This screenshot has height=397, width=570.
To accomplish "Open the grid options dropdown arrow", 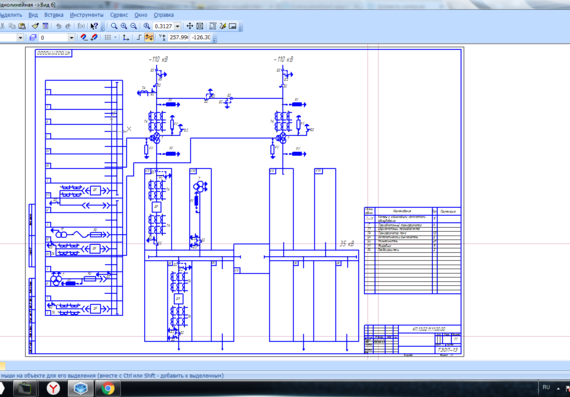I will (115, 37).
